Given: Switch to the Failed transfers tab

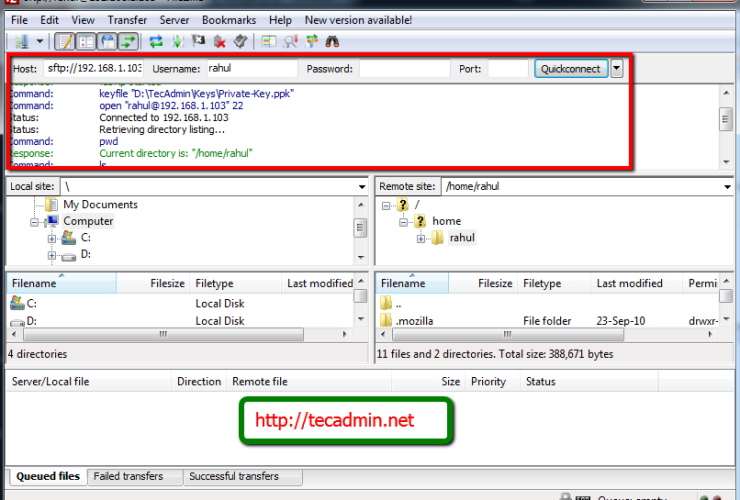Looking at the screenshot, I should point(128,477).
